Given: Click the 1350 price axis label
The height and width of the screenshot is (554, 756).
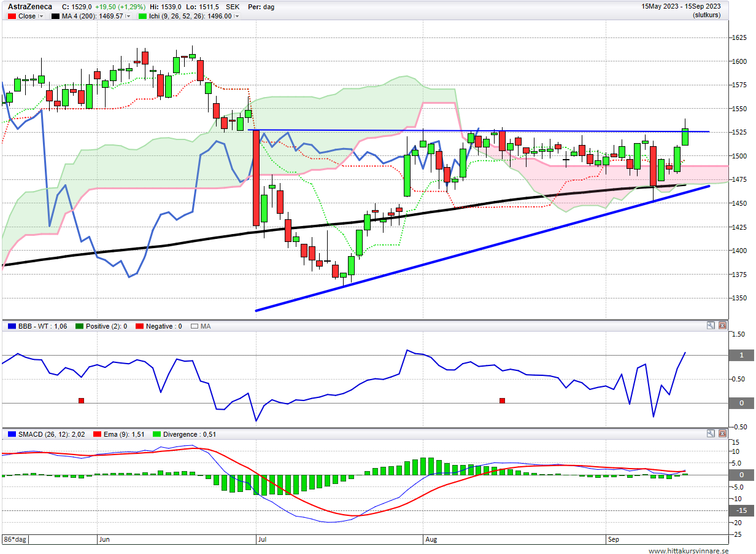Looking at the screenshot, I should pos(739,298).
